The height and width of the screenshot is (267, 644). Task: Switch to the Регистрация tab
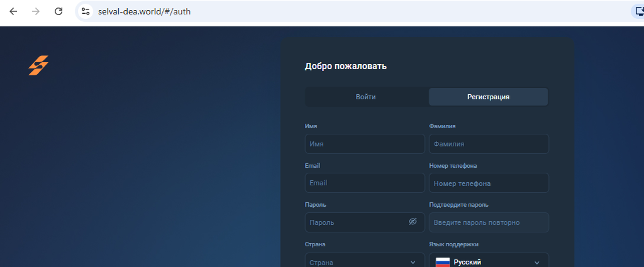[488, 97]
